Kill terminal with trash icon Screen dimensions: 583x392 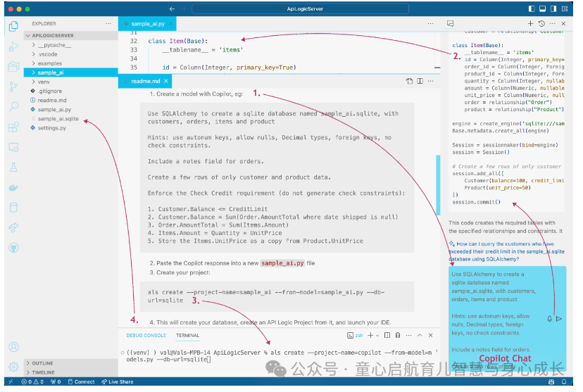[x=398, y=335]
